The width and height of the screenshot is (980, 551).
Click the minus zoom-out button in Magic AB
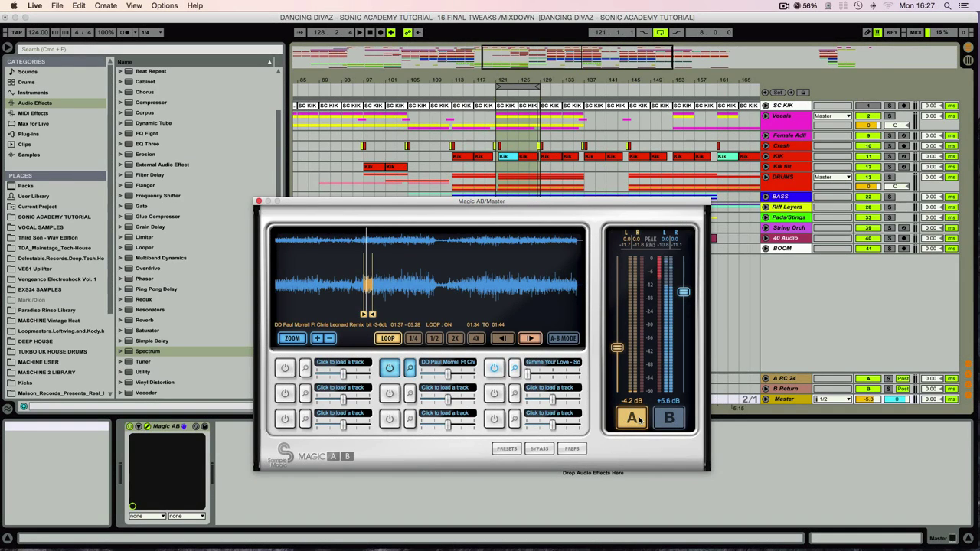pyautogui.click(x=330, y=338)
